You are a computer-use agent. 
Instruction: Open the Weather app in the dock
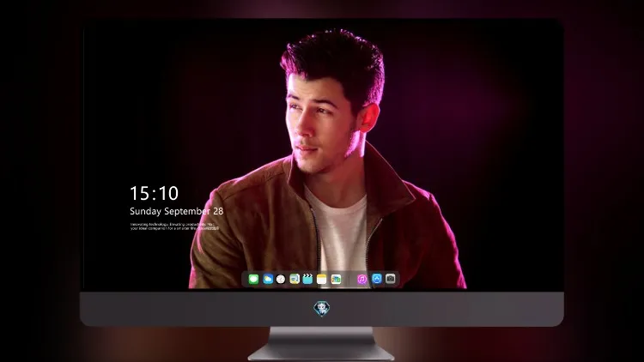click(x=268, y=279)
